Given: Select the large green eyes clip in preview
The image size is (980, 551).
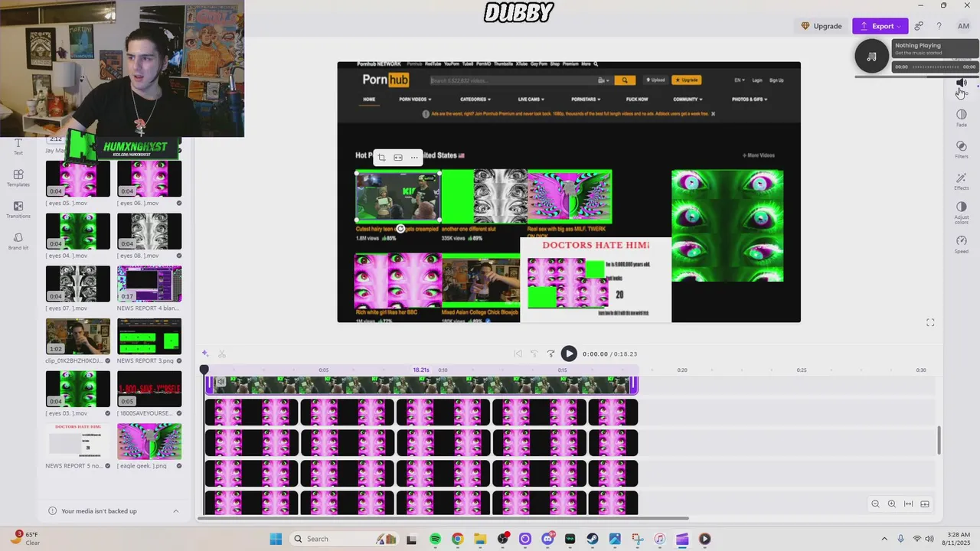Looking at the screenshot, I should point(727,226).
